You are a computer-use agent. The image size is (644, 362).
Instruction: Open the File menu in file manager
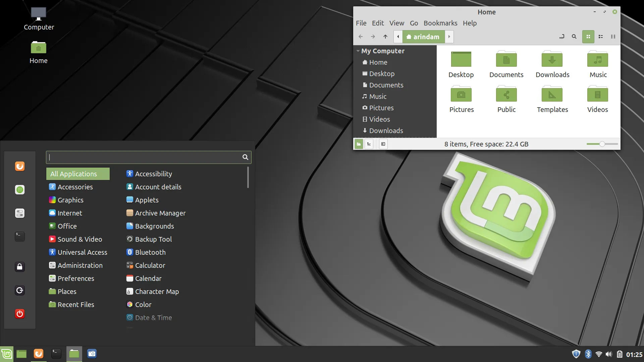[361, 23]
